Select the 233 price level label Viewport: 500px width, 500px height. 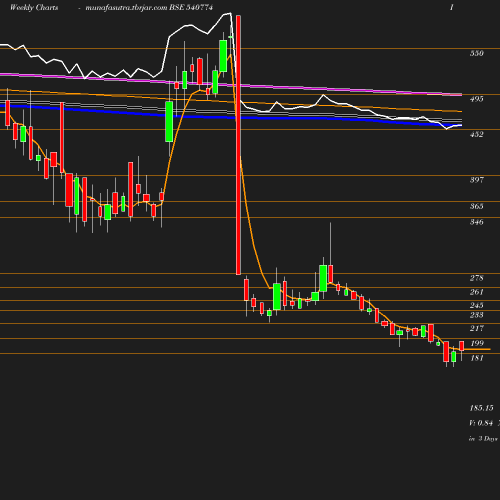coord(476,315)
